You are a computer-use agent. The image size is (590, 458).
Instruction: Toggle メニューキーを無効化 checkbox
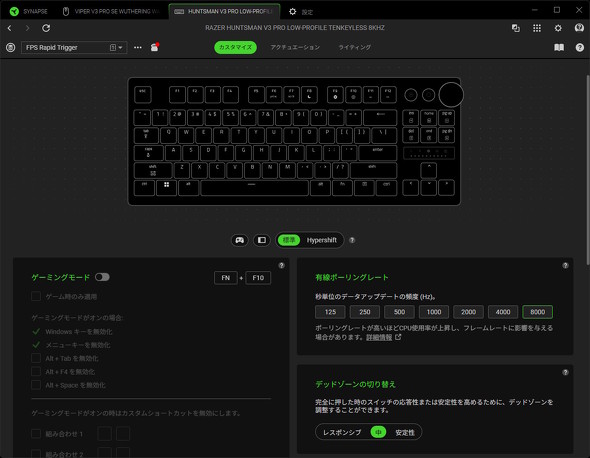[36, 345]
